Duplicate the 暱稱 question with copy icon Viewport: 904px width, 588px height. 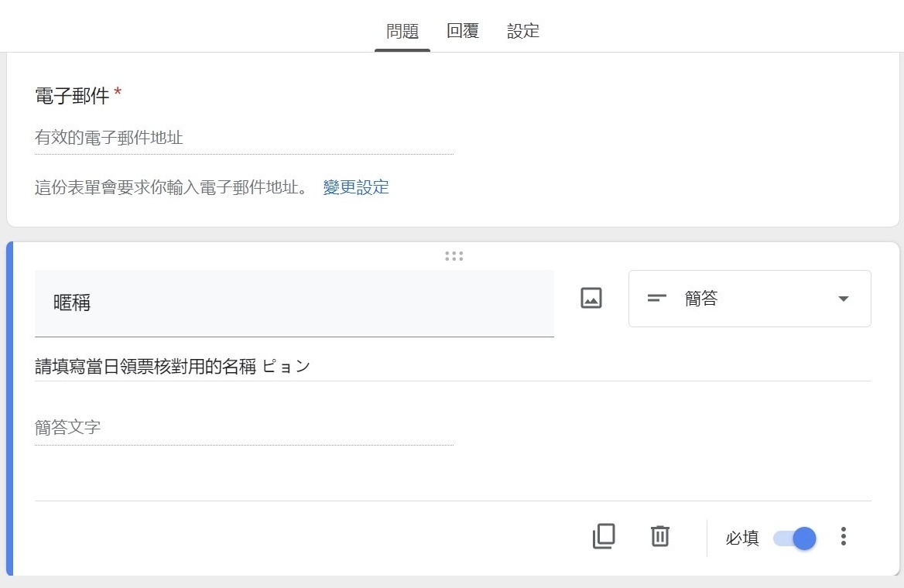point(604,537)
